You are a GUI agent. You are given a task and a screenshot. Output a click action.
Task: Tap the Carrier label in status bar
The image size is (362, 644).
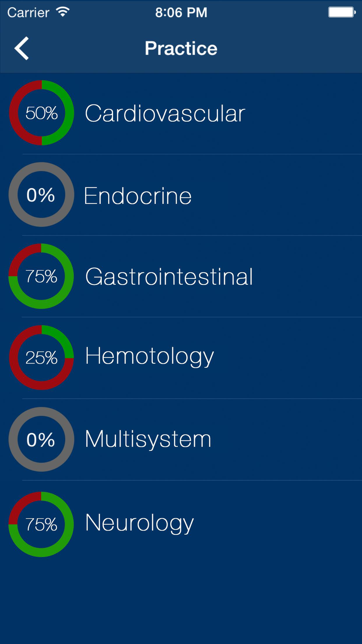coord(28,13)
